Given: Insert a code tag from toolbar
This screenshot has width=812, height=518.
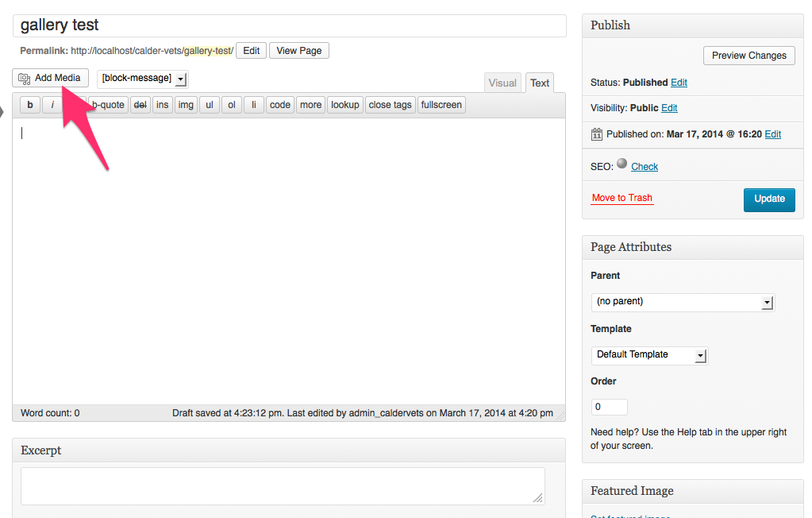Looking at the screenshot, I should (279, 105).
